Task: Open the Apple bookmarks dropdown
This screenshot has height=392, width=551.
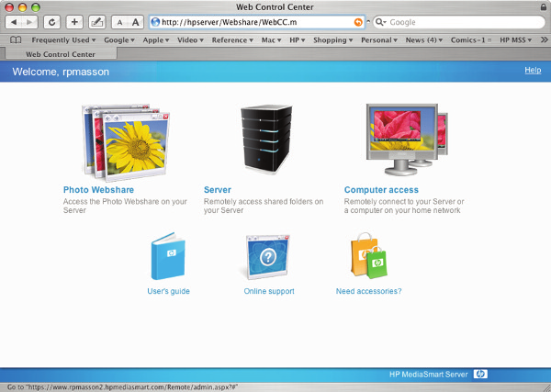Action: (156, 40)
